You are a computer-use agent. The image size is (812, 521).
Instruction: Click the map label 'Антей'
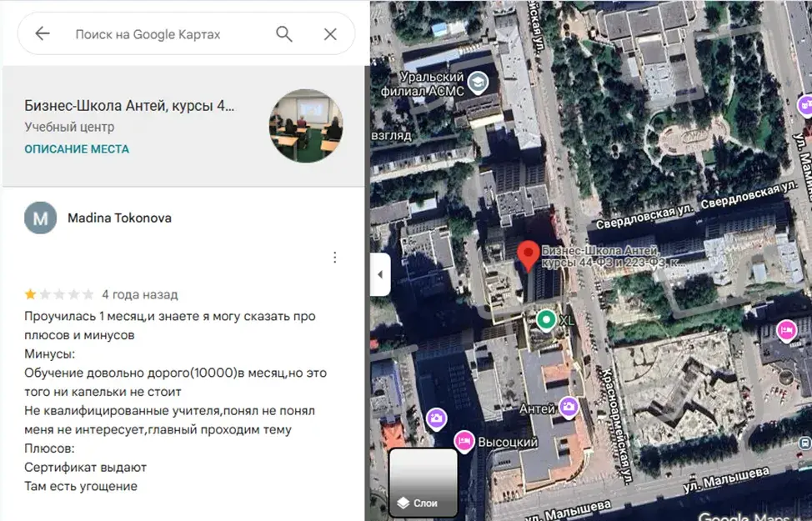pos(537,409)
